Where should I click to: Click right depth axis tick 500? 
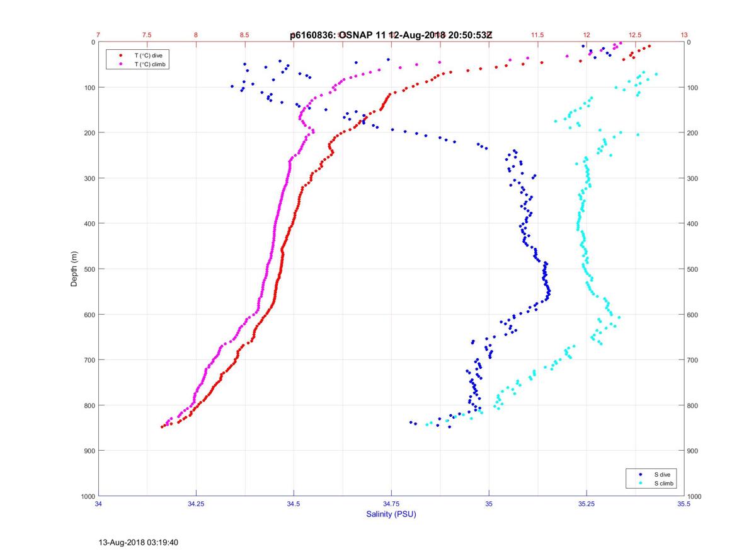pos(693,269)
